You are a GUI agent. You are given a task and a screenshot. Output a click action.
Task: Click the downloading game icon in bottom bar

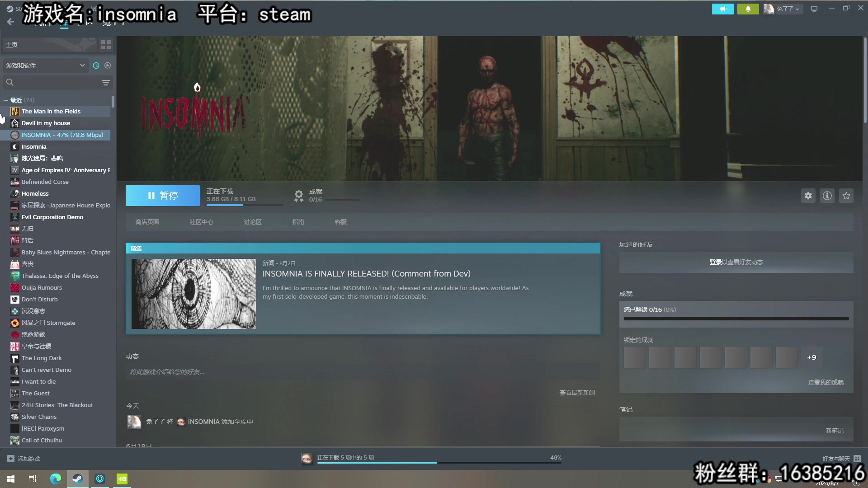pos(307,459)
